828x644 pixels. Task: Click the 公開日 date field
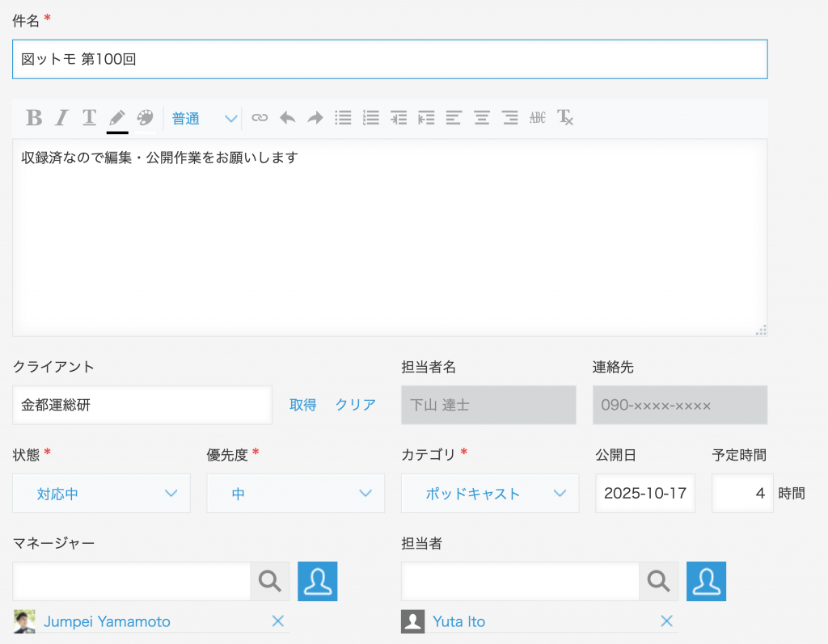click(644, 494)
